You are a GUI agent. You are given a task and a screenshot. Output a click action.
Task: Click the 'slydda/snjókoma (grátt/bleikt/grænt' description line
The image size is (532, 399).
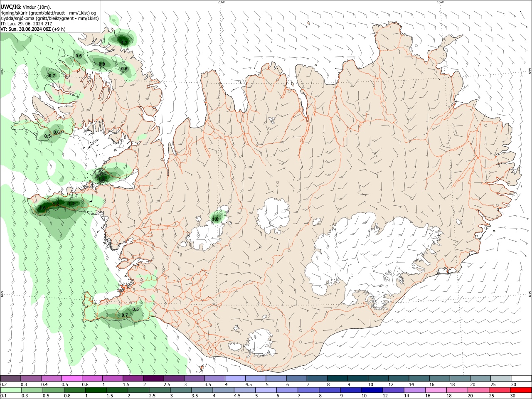49,18
